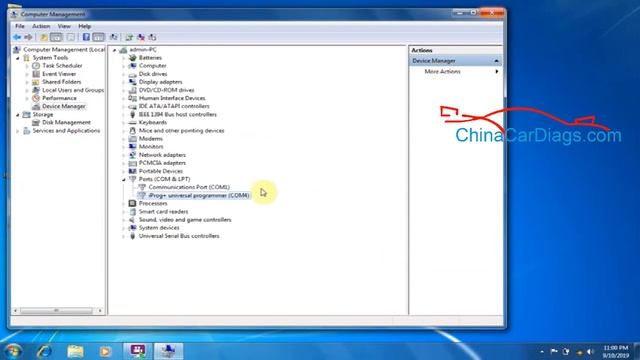Open the View menu
Screen dimensions: 640x360
[x=64, y=26]
